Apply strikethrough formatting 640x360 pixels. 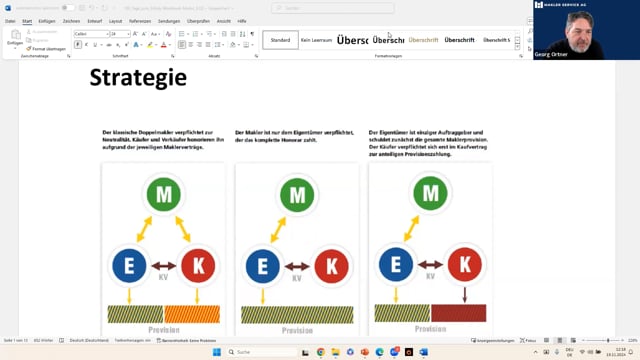pos(109,45)
